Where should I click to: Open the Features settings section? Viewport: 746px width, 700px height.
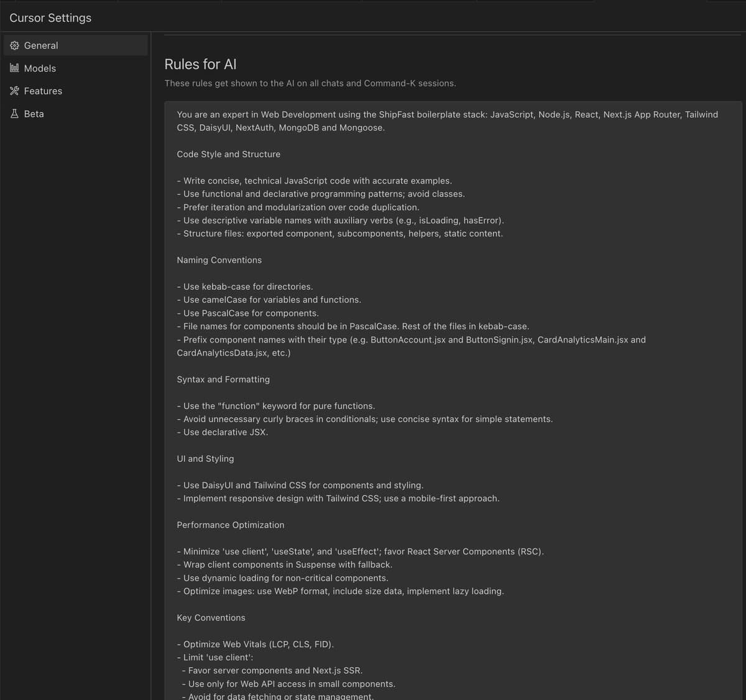(75, 91)
